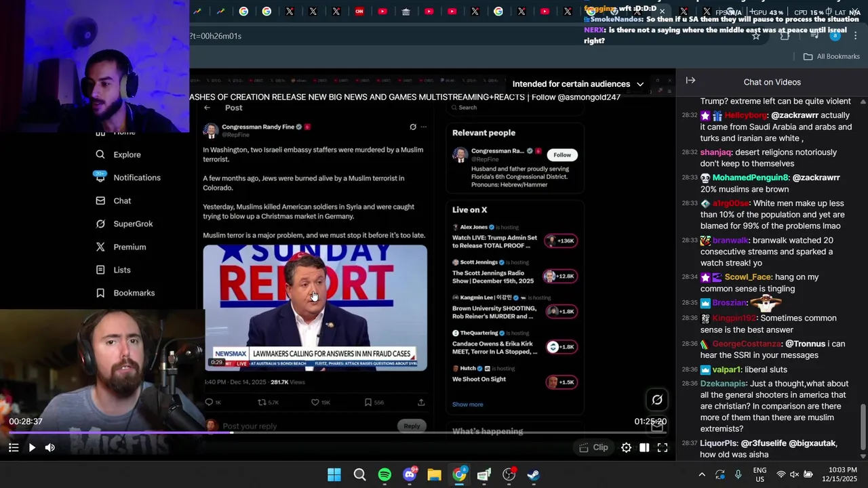Like the post via heart icon
Screen dimensions: 868x488
[x=315, y=403]
